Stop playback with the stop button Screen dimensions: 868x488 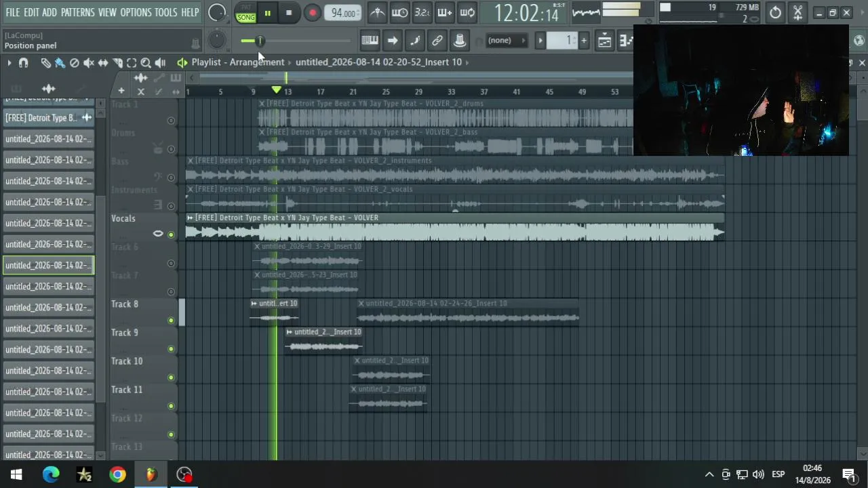click(x=289, y=13)
